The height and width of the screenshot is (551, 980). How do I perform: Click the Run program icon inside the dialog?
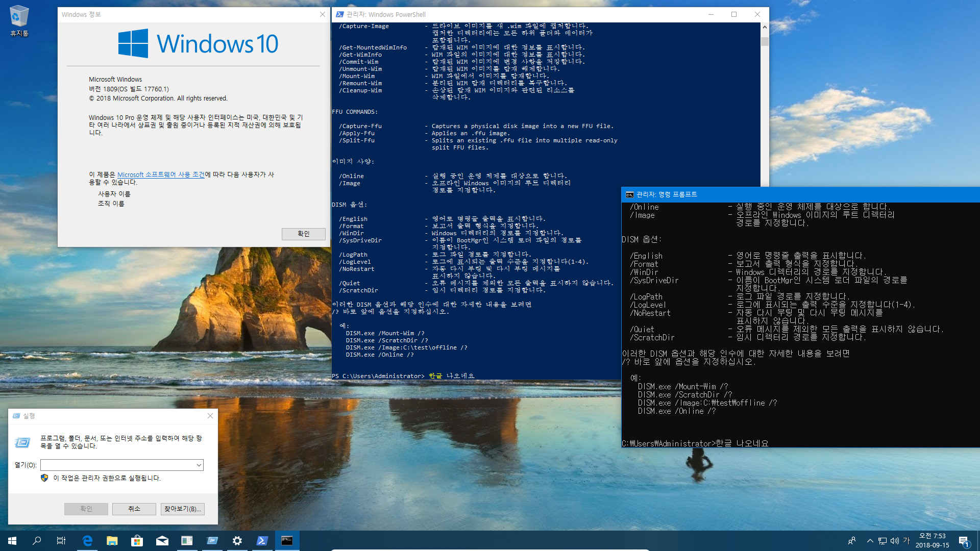22,442
